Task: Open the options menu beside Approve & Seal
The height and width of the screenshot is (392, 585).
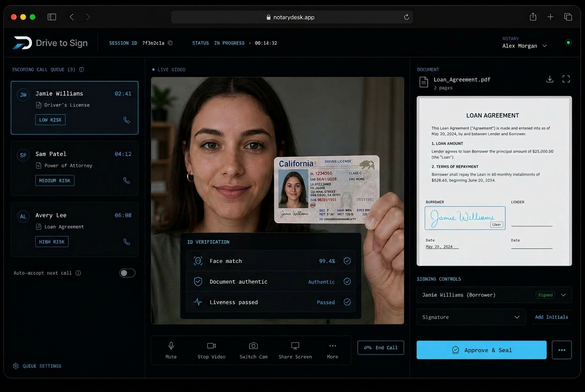Action: pos(562,350)
